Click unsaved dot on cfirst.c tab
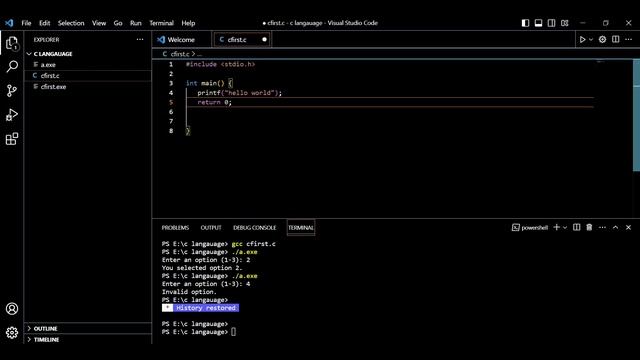The image size is (640, 360). pos(264,40)
